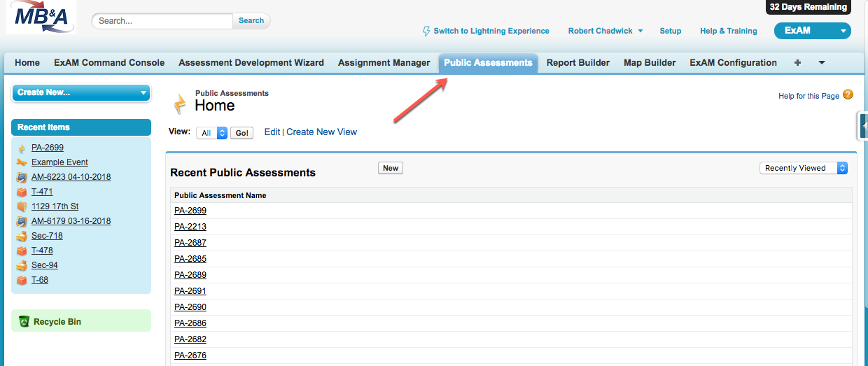Click Public Assessment Name column header
The width and height of the screenshot is (868, 366).
pos(220,195)
